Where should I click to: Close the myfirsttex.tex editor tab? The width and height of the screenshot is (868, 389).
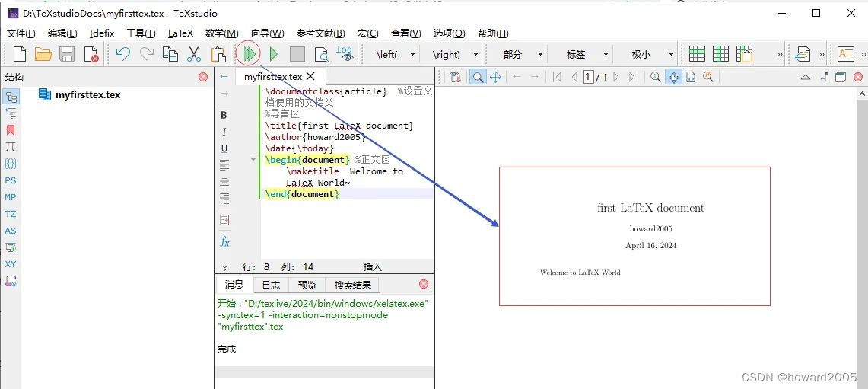point(310,76)
